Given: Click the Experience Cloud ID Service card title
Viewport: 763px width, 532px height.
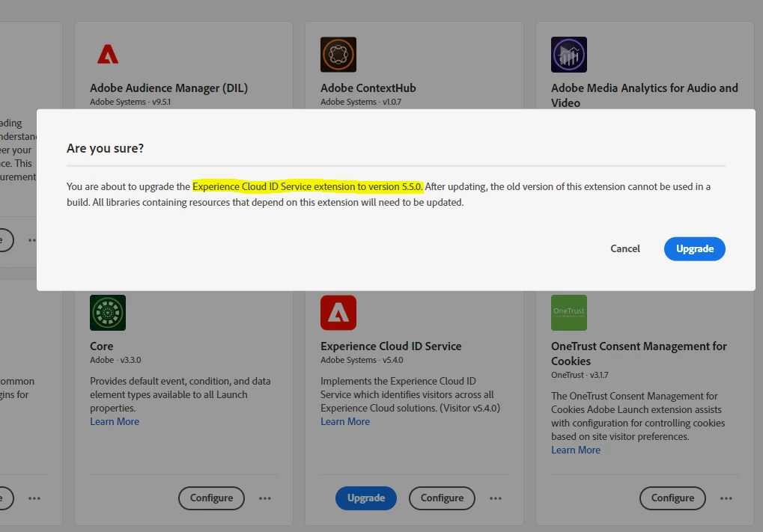Looking at the screenshot, I should point(391,346).
